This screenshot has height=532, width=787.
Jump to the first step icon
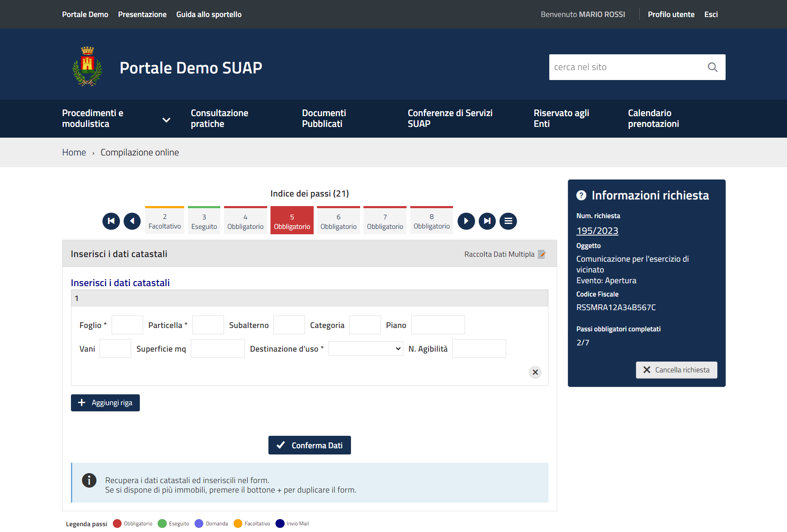[x=111, y=221]
